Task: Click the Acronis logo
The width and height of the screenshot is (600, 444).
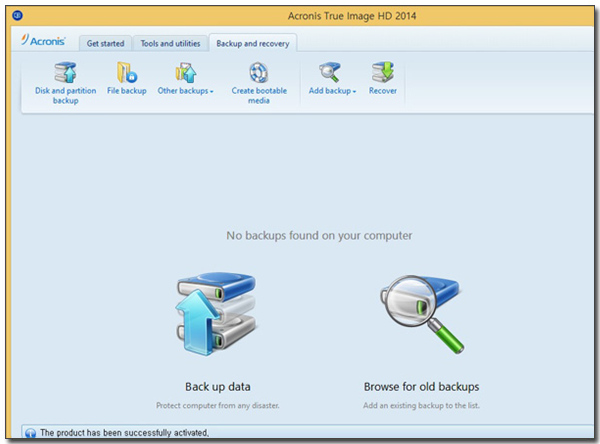Action: click(46, 42)
